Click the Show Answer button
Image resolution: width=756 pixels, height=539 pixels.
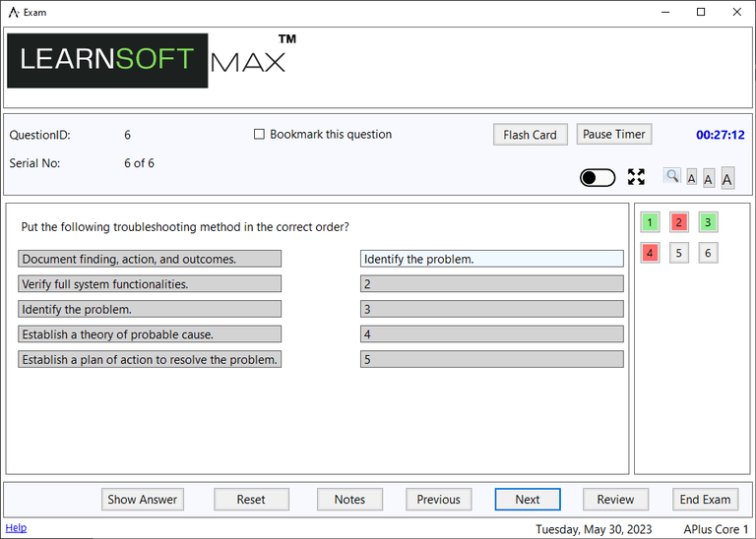pos(142,499)
